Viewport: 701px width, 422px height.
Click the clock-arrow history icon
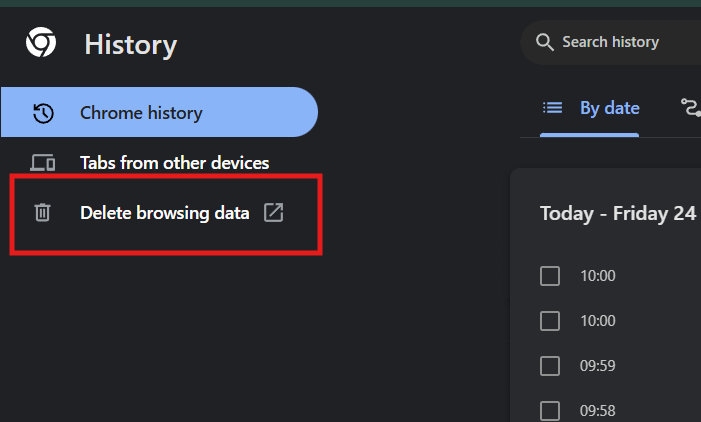tap(43, 113)
